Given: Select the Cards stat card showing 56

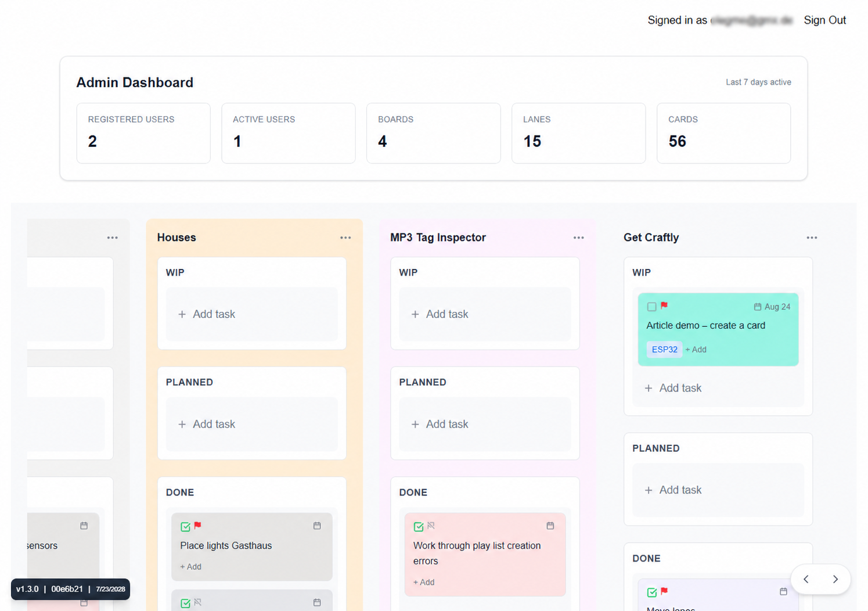Looking at the screenshot, I should (724, 133).
